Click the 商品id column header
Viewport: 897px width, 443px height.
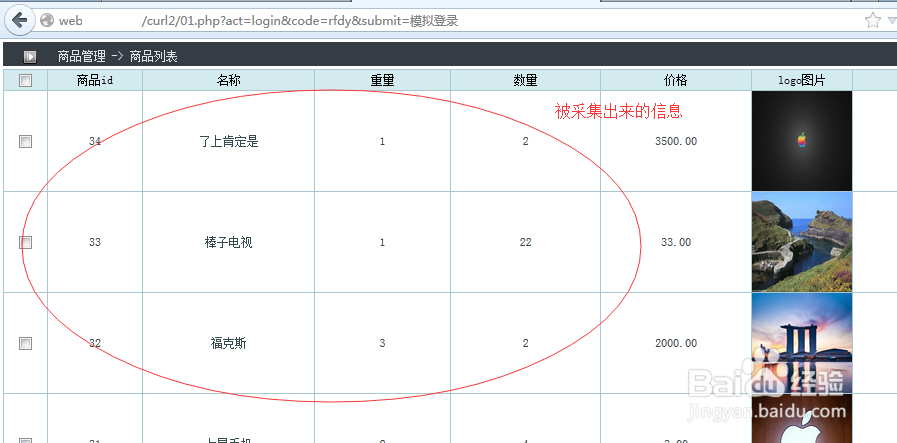pyautogui.click(x=95, y=81)
